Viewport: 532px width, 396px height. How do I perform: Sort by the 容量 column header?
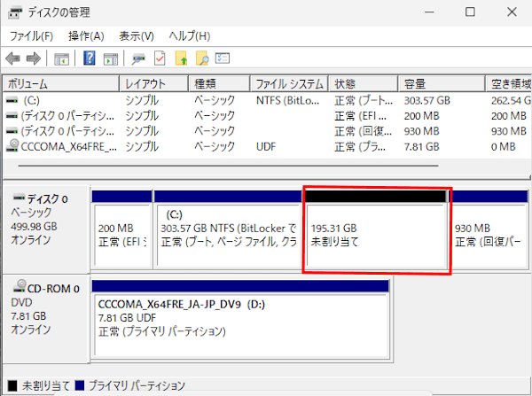(442, 84)
